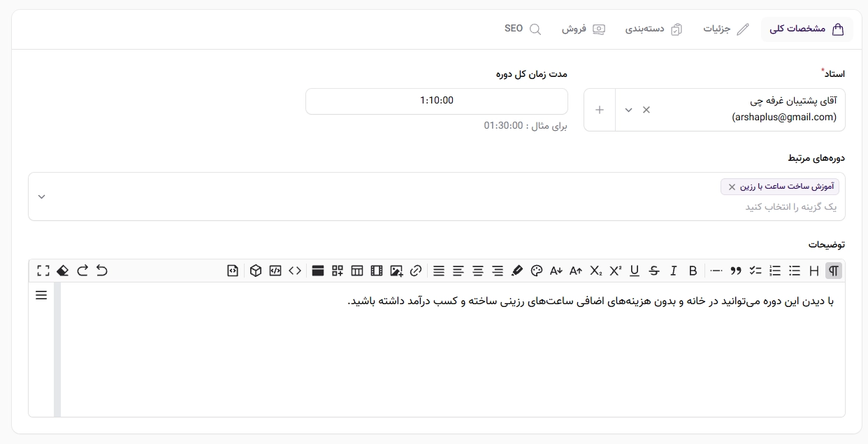The height and width of the screenshot is (444, 868).
Task: Clear formatting with the eraser icon
Action: click(x=63, y=271)
